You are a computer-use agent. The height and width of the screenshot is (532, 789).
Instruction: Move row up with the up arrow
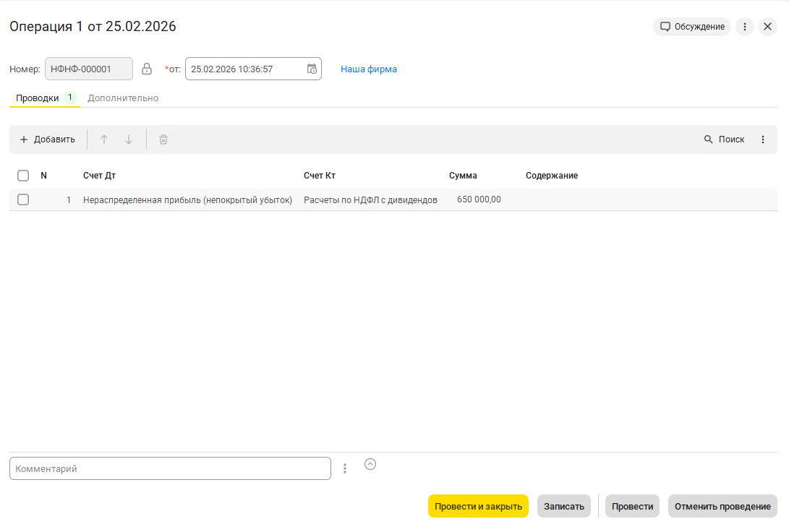click(104, 140)
